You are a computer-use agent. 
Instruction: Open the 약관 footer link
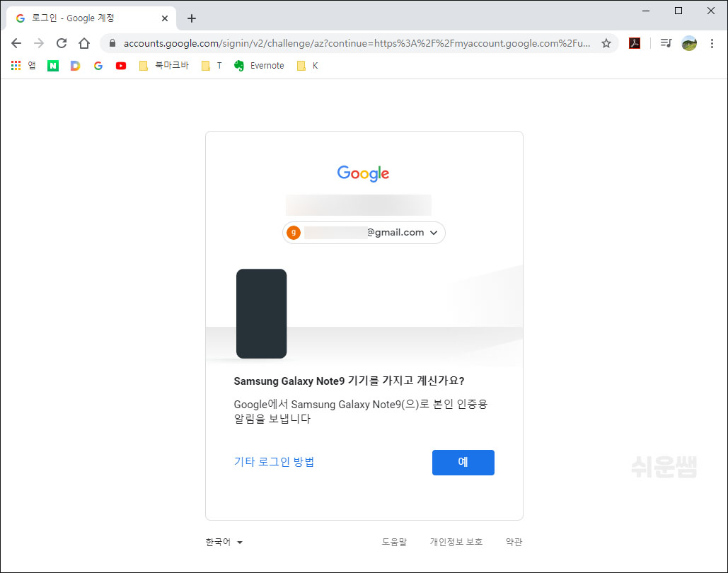pyautogui.click(x=514, y=542)
